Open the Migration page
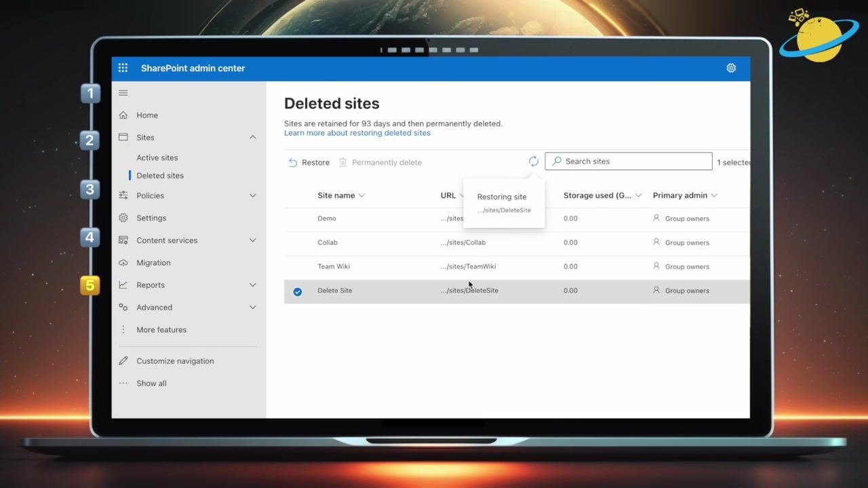 153,263
